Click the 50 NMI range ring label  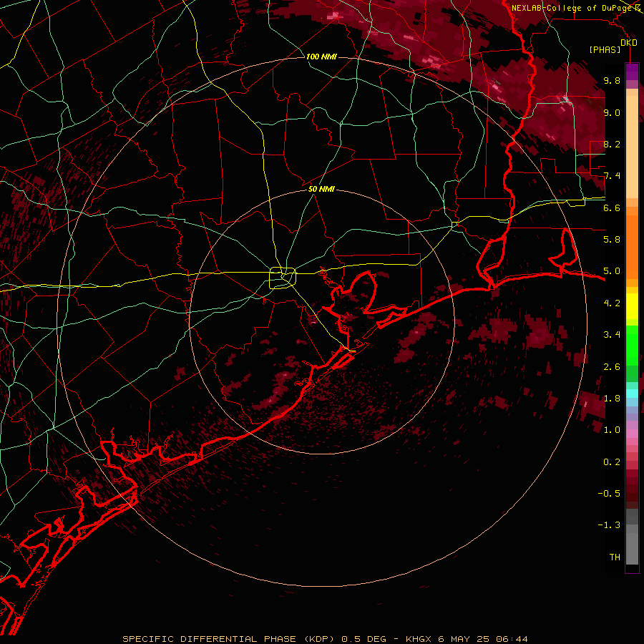point(321,190)
